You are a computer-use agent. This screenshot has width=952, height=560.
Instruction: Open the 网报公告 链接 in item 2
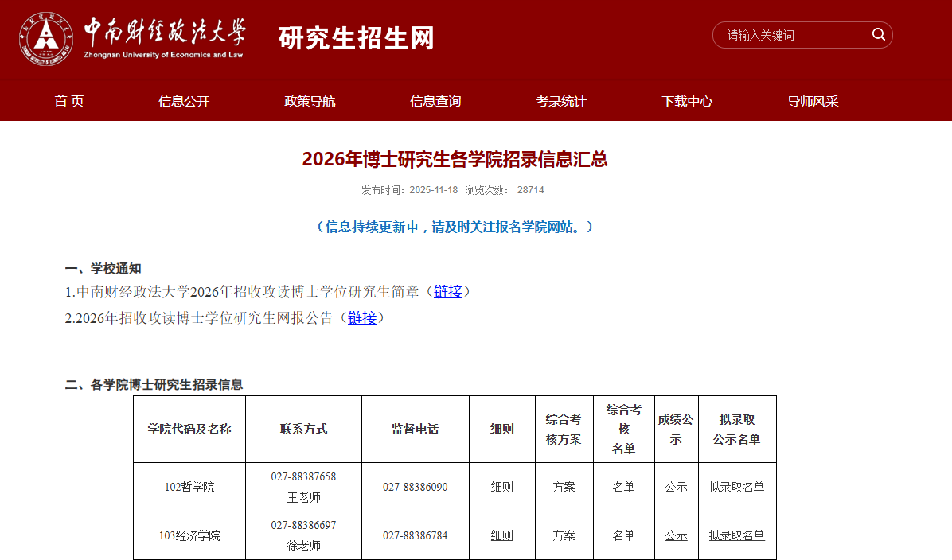[x=362, y=318]
